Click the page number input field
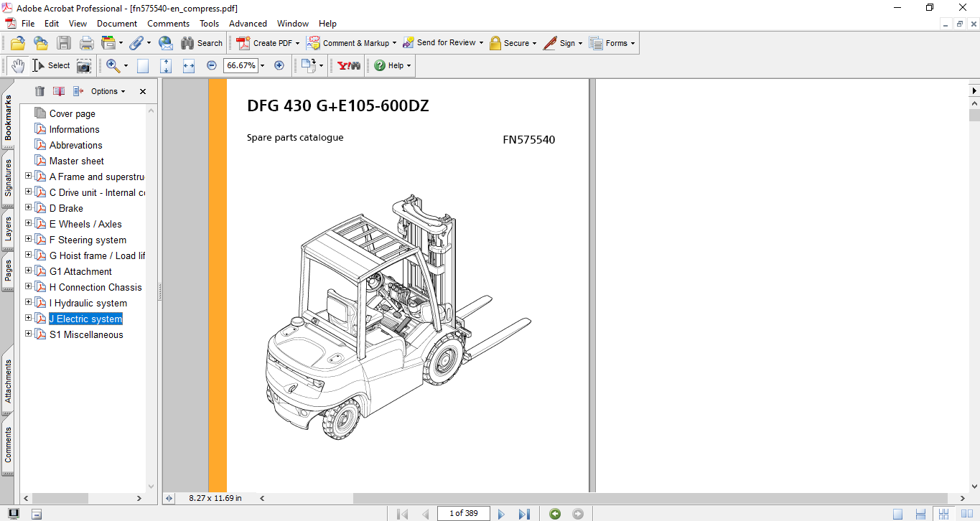The width and height of the screenshot is (980, 521). pos(463,513)
